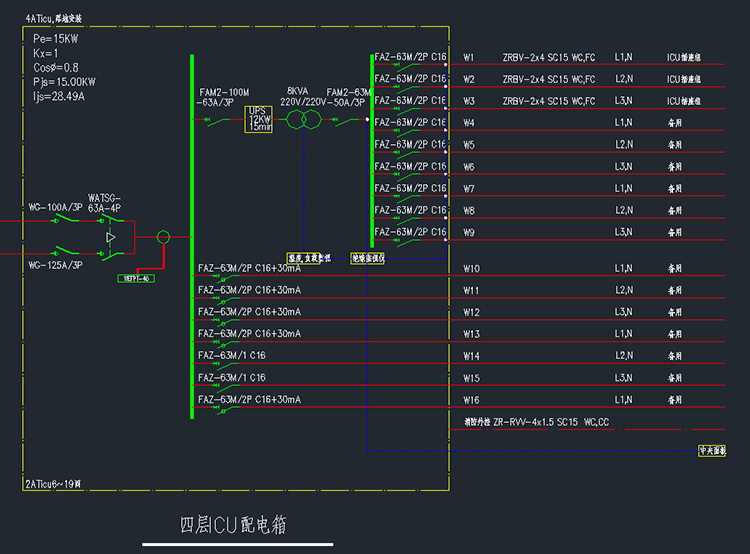Image resolution: width=750 pixels, height=554 pixels.
Task: Select the '4ATicu' panel name label
Action: (54, 19)
